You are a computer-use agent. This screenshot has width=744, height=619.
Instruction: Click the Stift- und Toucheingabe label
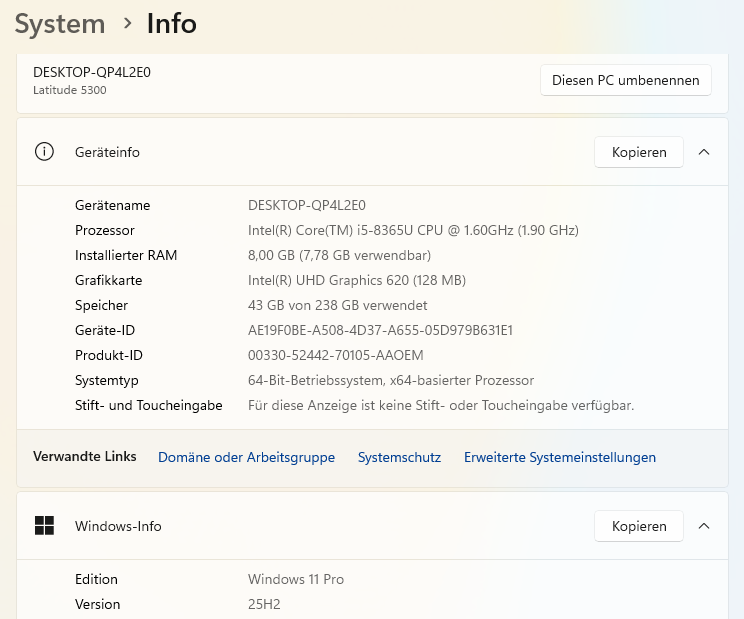149,406
